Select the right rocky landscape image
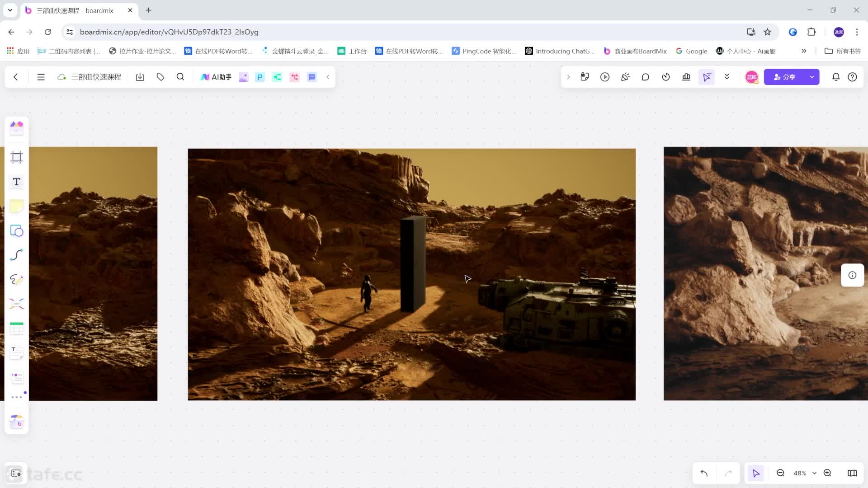Screen dimensions: 868x488 [765, 273]
